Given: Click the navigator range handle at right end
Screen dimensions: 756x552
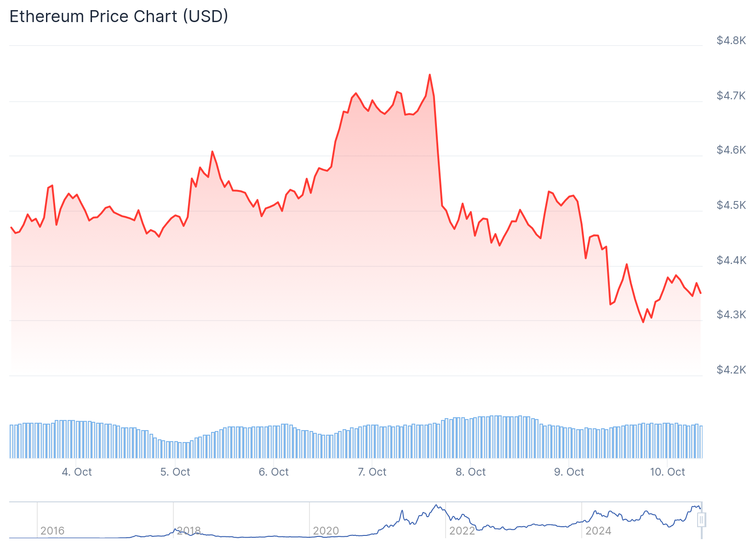Looking at the screenshot, I should pyautogui.click(x=701, y=520).
